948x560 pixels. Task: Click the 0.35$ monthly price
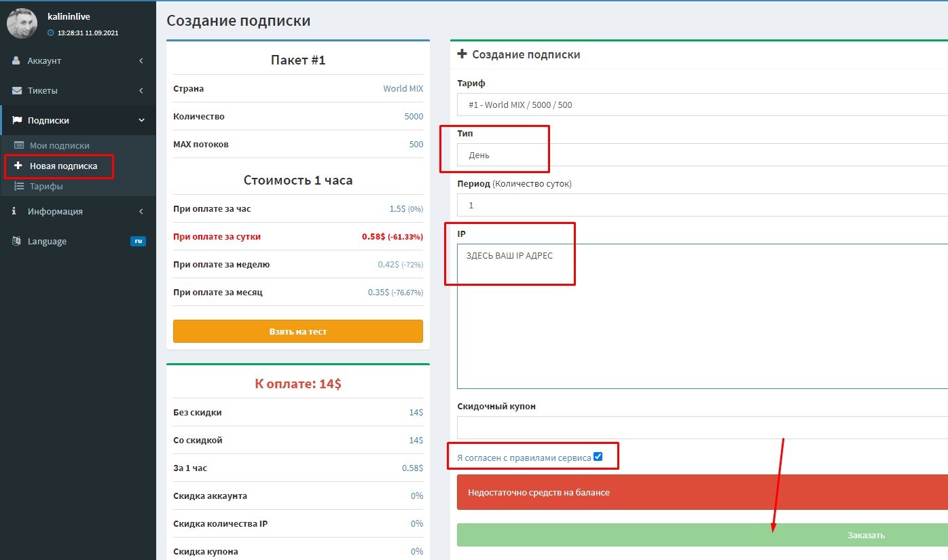pos(395,292)
